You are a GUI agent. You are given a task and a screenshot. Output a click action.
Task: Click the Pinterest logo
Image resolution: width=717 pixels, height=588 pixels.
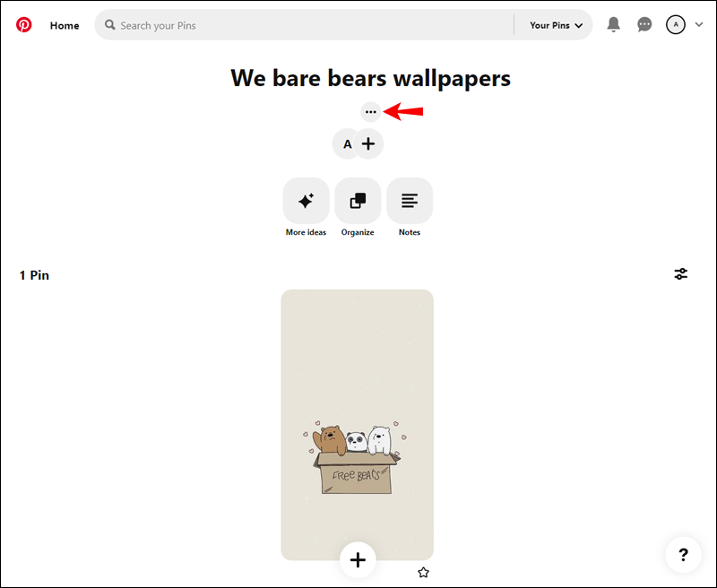tap(24, 25)
